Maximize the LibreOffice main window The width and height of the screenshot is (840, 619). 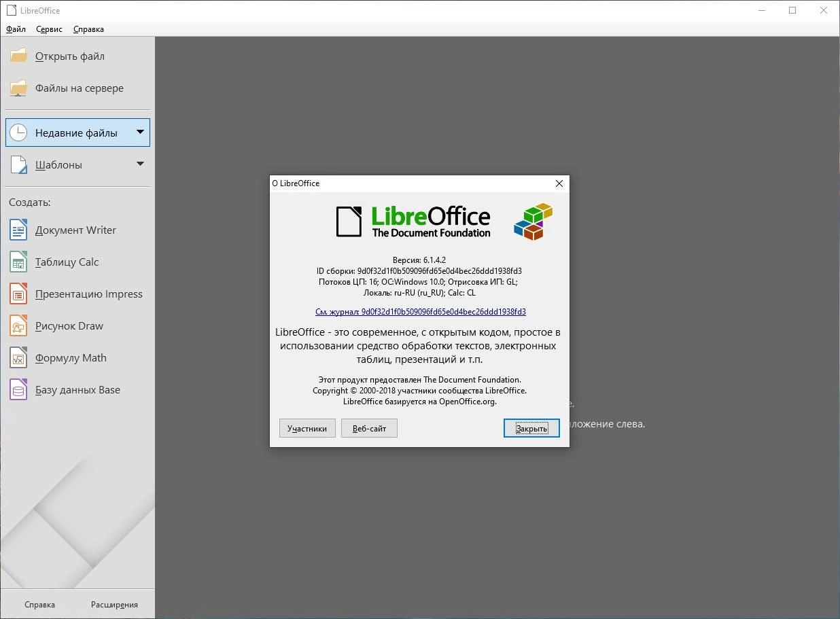pyautogui.click(x=792, y=10)
